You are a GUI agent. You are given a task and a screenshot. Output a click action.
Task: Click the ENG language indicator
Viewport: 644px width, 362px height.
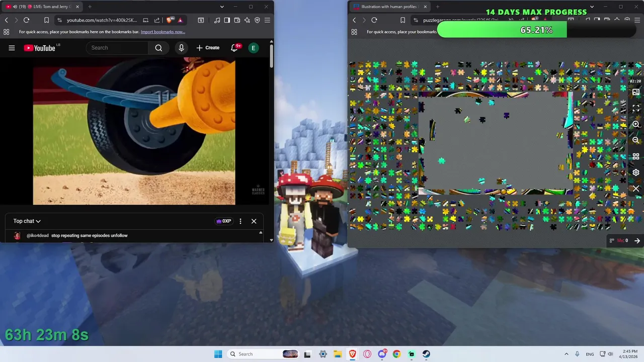[590, 354]
